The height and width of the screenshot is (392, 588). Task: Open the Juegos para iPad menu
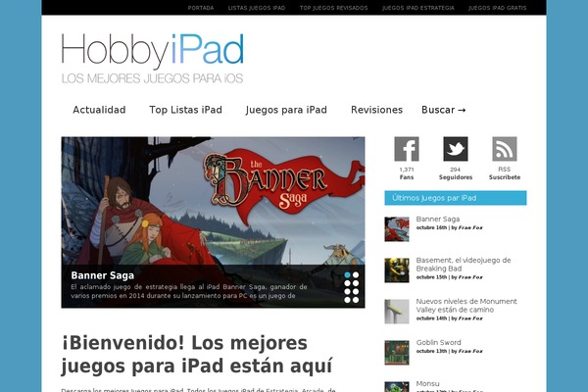pyautogui.click(x=286, y=110)
